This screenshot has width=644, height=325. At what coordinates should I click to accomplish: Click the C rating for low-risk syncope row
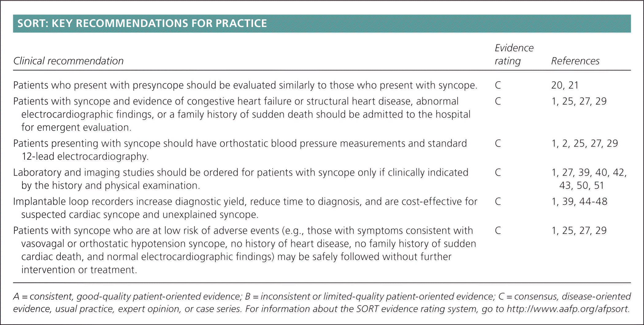498,231
